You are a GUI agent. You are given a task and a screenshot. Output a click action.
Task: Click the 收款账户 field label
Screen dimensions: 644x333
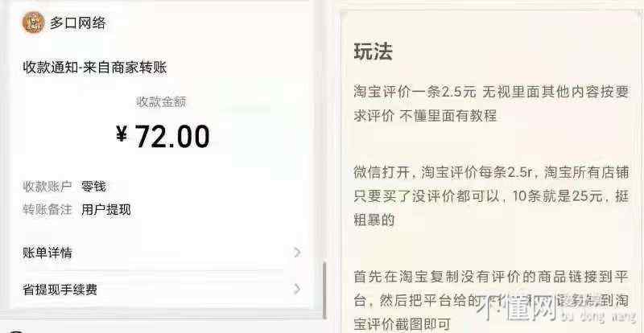click(47, 187)
